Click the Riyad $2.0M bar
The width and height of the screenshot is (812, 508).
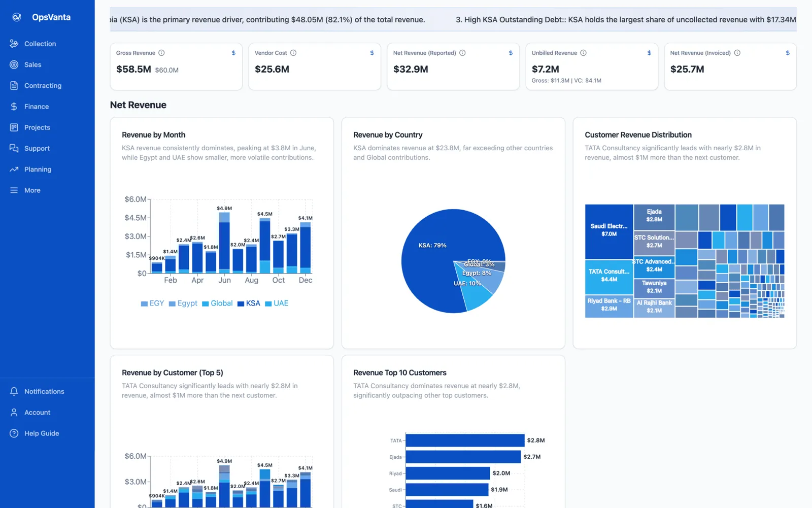[x=448, y=473]
